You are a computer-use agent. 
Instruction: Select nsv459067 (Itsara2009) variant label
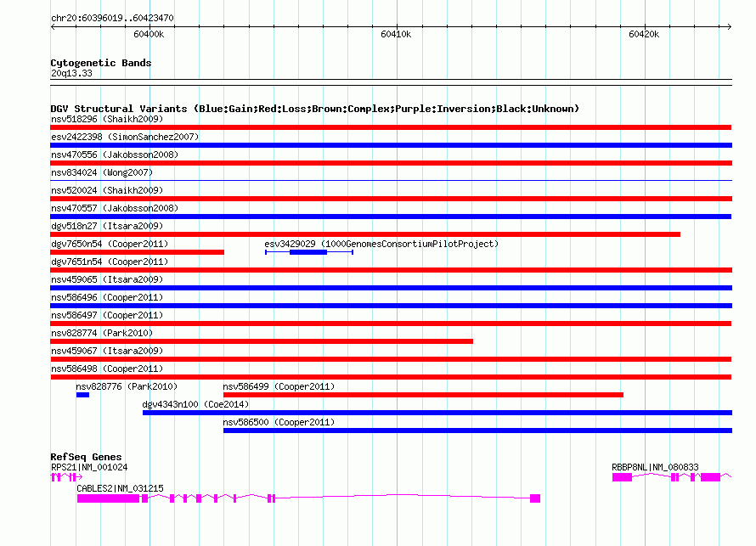(107, 351)
